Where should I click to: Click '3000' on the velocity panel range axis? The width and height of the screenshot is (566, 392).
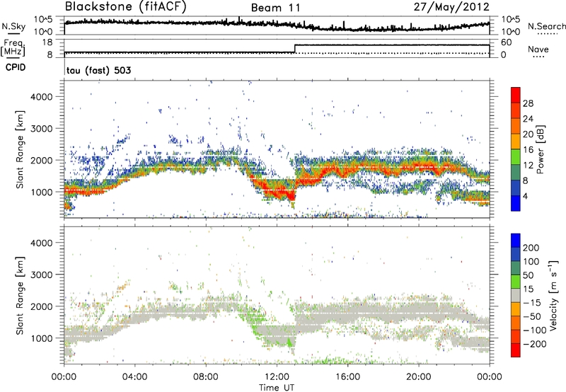[41, 275]
